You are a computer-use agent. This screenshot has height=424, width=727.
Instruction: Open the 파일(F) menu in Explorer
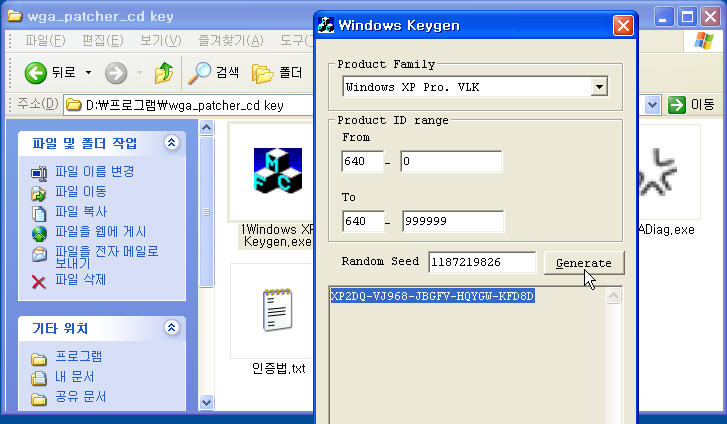point(45,41)
